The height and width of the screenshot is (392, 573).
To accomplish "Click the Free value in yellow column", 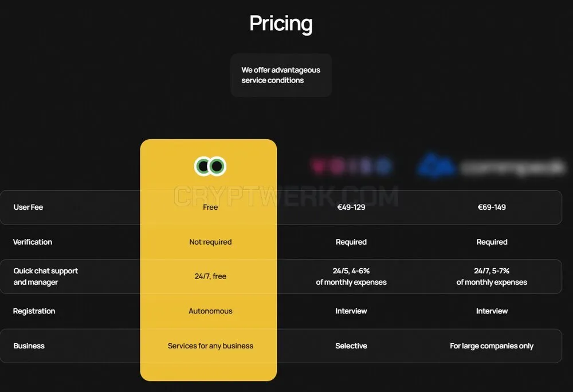I will click(x=210, y=207).
